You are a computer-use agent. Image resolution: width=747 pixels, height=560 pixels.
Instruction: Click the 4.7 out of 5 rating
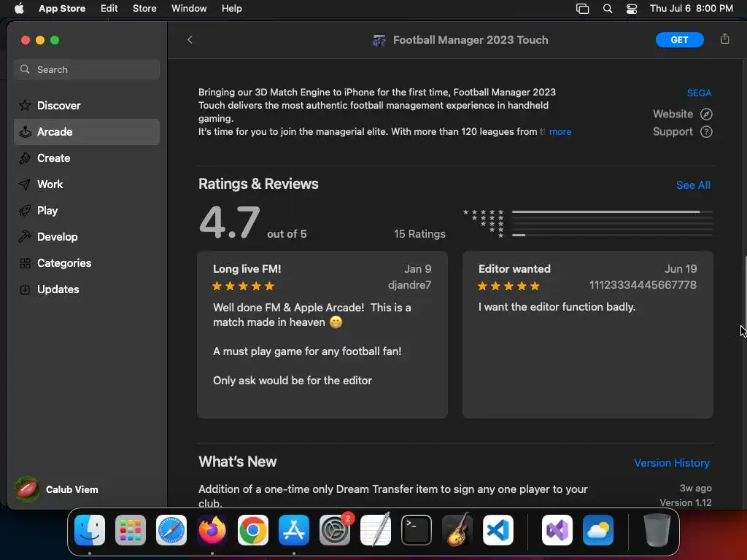pos(253,222)
